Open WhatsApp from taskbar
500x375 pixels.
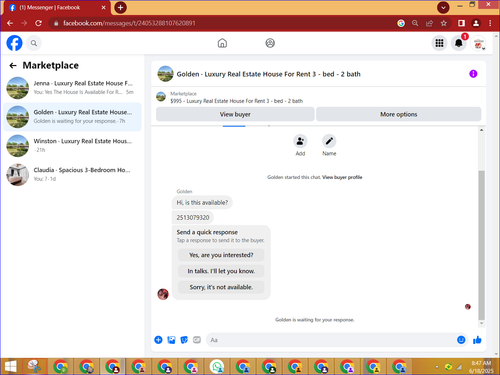tap(217, 367)
